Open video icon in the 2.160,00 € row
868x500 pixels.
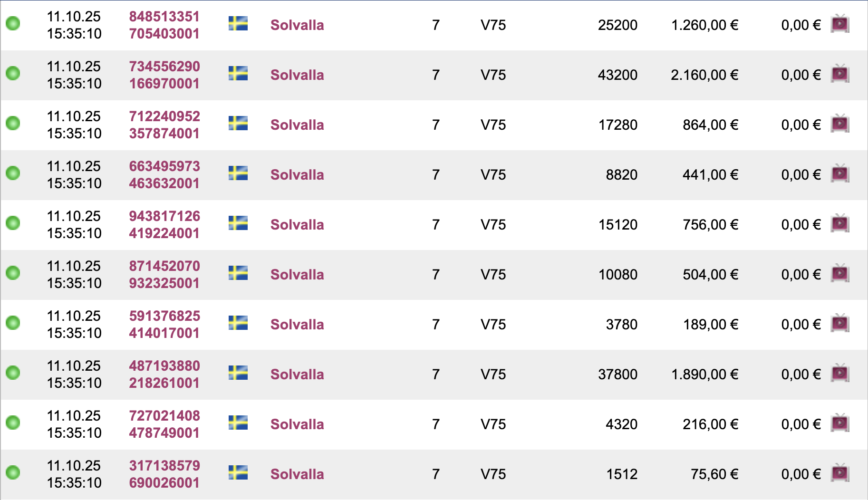pos(840,74)
